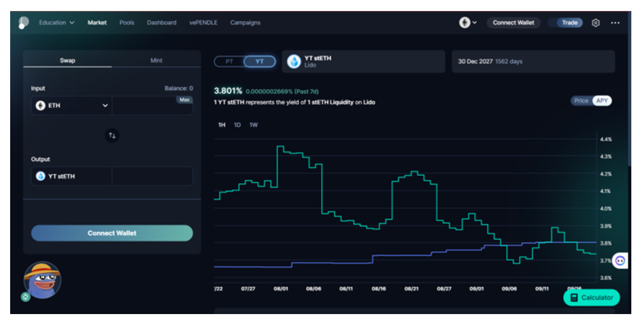
Task: Open the settings gear icon
Action: tap(595, 23)
